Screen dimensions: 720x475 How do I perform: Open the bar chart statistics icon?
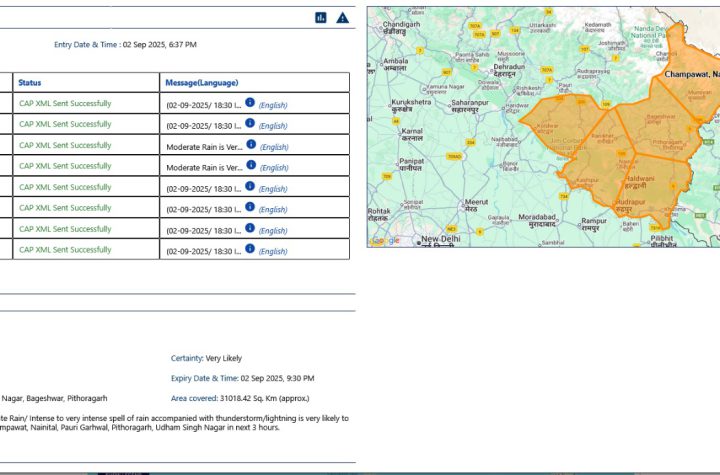321,17
